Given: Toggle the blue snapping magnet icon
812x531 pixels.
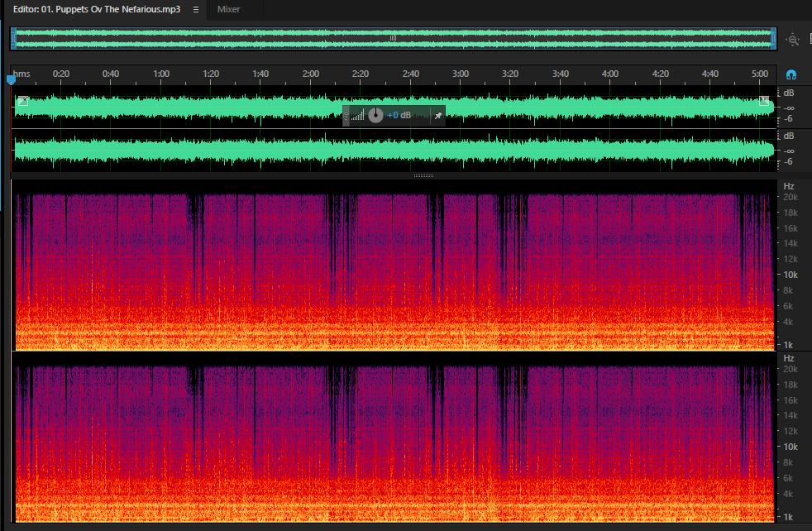Looking at the screenshot, I should (x=791, y=74).
